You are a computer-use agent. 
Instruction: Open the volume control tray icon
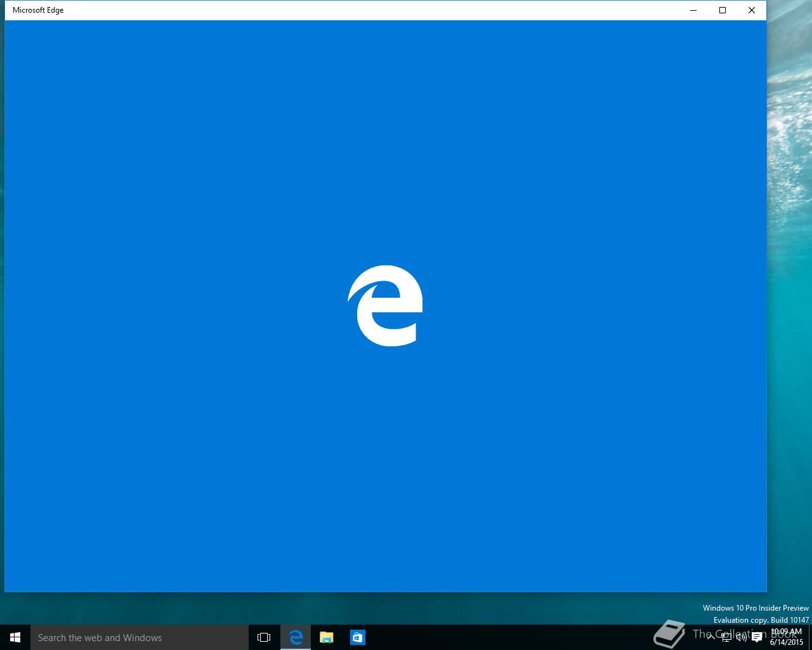(x=742, y=637)
